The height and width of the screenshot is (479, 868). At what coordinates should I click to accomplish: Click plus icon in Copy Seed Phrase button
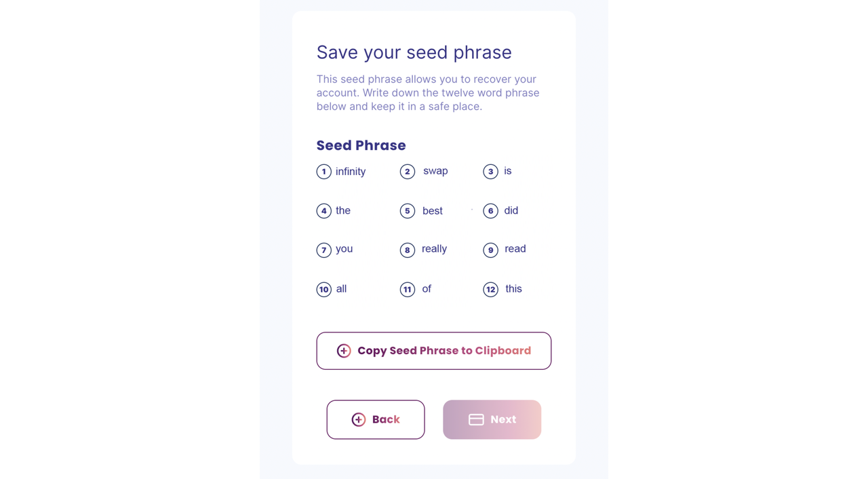coord(344,351)
